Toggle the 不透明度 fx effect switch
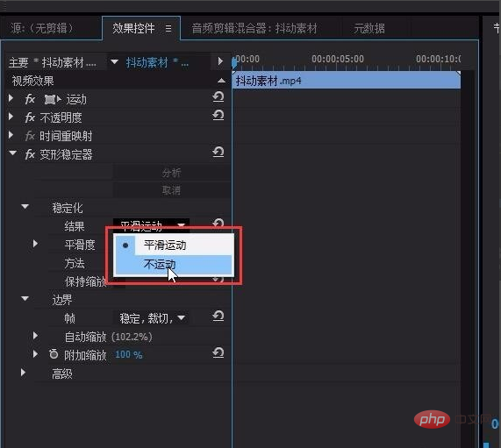Image resolution: width=501 pixels, height=448 pixels. click(x=30, y=117)
